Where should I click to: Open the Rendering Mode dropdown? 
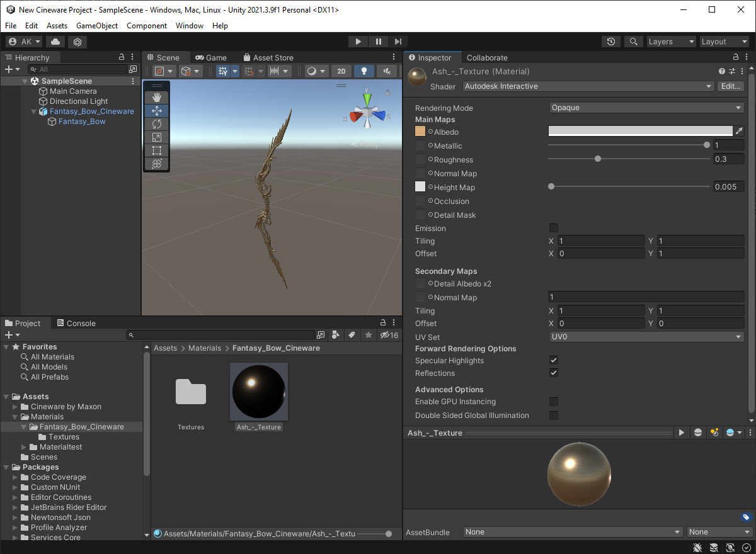point(646,108)
